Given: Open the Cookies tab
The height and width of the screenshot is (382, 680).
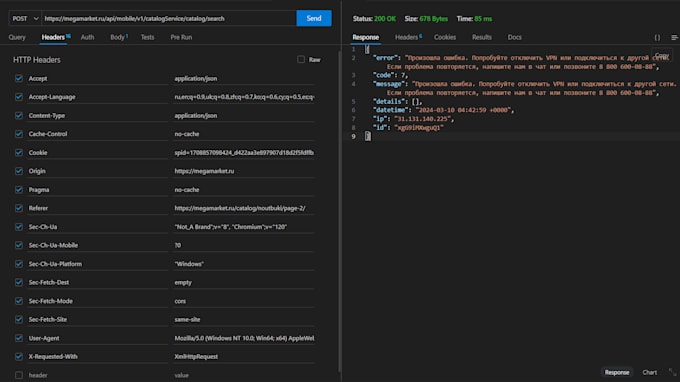Looking at the screenshot, I should pos(445,37).
